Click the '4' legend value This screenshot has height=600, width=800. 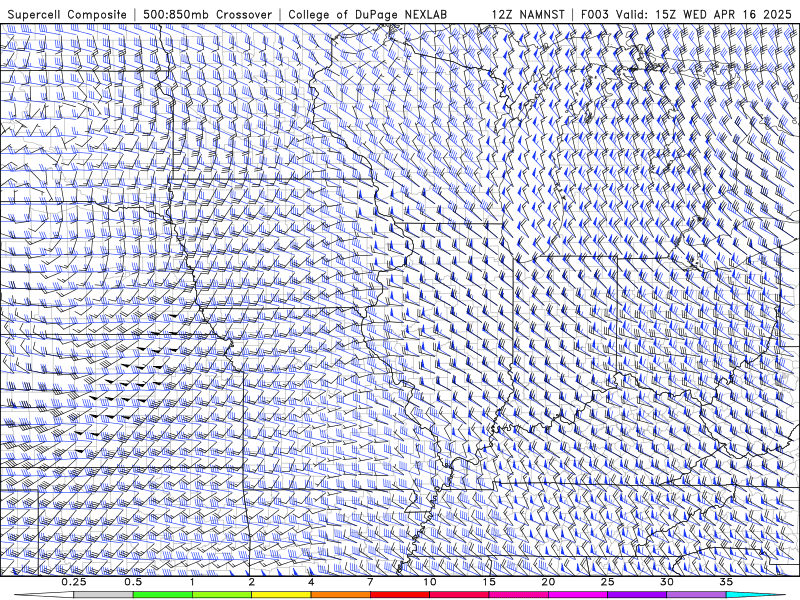tap(311, 582)
